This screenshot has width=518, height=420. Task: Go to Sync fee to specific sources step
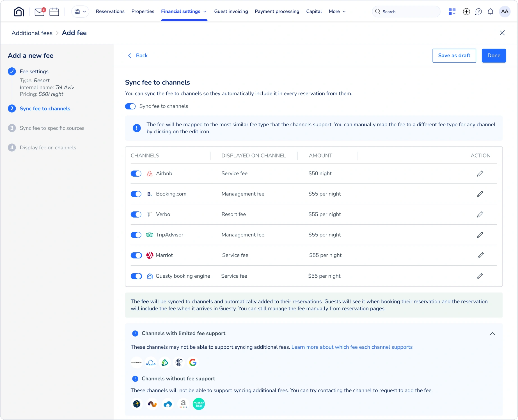coord(52,128)
